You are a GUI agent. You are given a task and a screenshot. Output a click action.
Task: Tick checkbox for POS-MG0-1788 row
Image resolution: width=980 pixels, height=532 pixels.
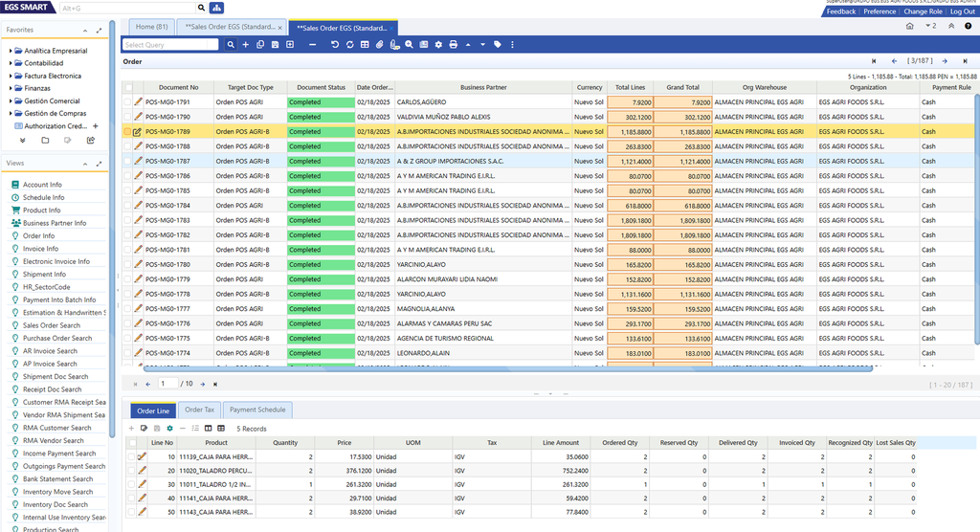coord(127,146)
